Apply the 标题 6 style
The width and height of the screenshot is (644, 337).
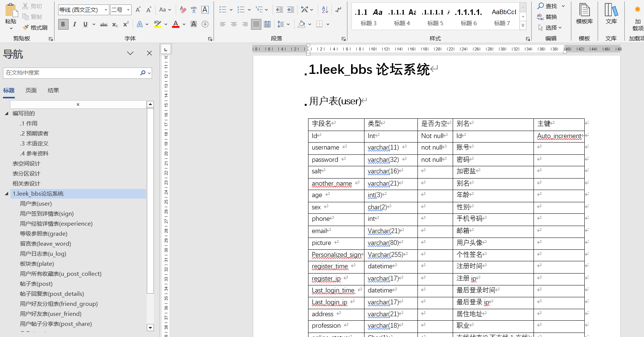coord(469,17)
